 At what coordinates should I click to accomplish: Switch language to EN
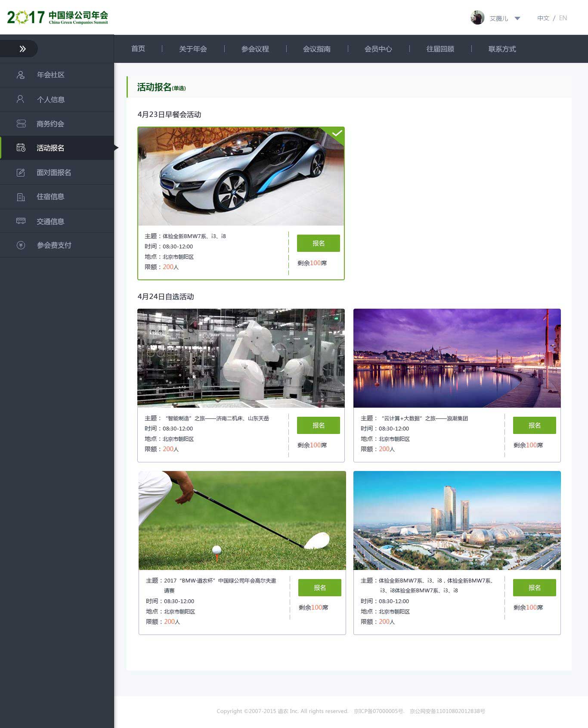click(563, 18)
